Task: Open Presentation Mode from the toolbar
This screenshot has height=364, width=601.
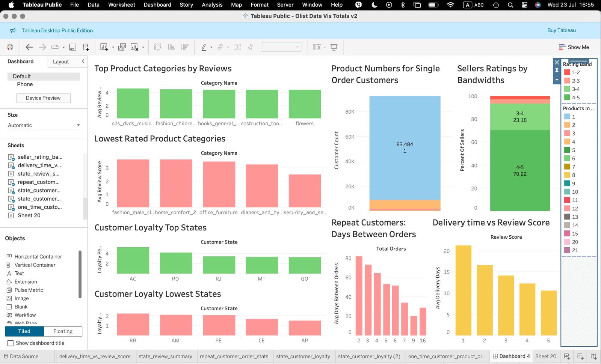Action: coord(334,47)
